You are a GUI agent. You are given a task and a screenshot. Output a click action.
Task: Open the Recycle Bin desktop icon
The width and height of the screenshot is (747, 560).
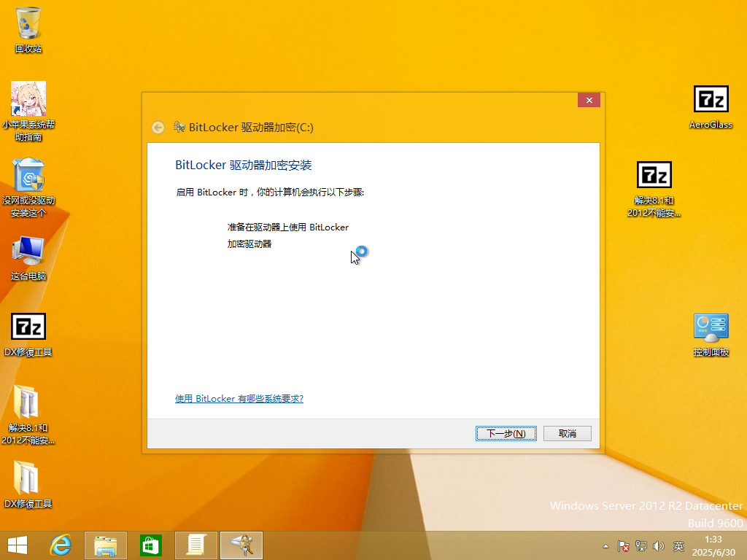click(28, 29)
